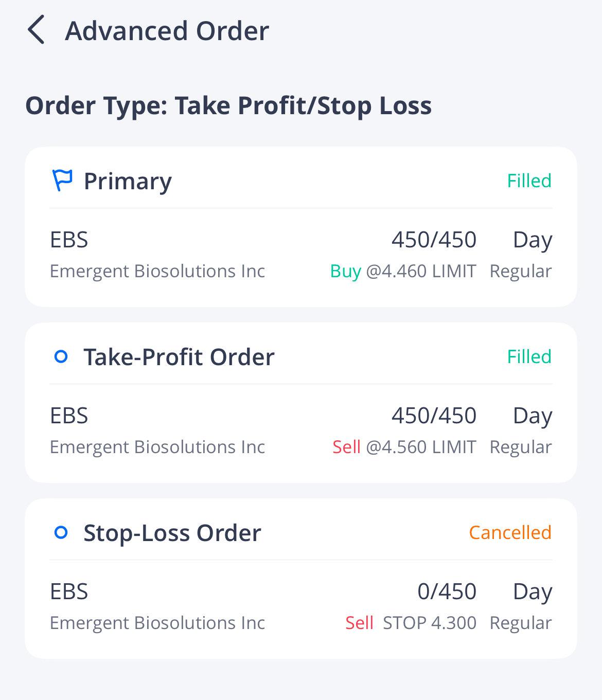This screenshot has width=602, height=700.
Task: Tap the Advanced Order page title
Action: [167, 31]
